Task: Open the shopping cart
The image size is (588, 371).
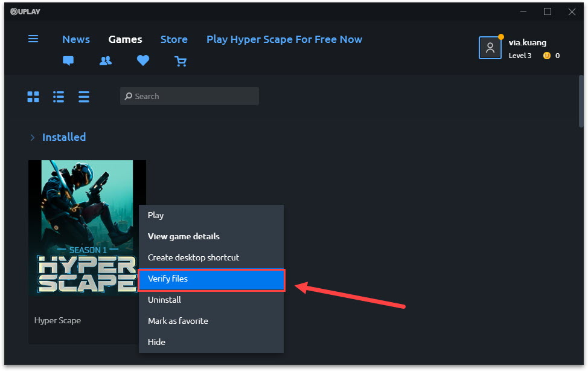Action: pyautogui.click(x=181, y=61)
